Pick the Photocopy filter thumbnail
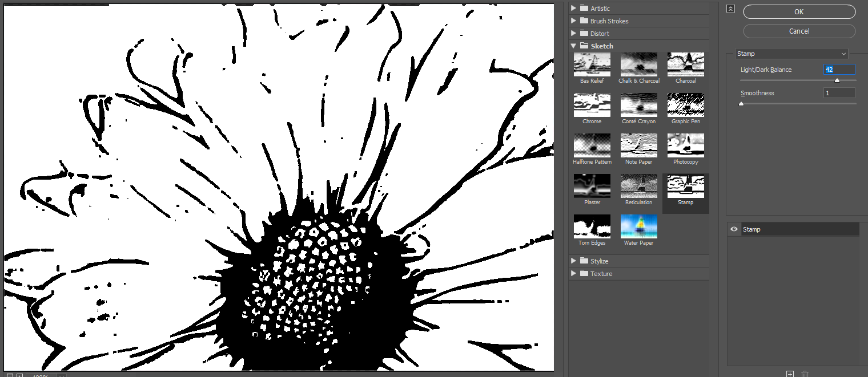Screen dimensions: 868x377 [x=685, y=145]
